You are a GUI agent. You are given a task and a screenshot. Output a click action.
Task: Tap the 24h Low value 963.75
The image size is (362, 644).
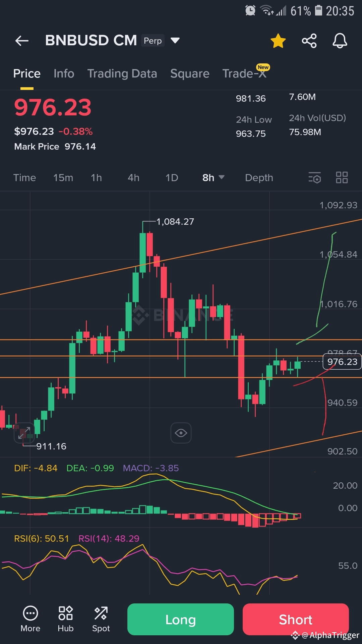pos(251,133)
